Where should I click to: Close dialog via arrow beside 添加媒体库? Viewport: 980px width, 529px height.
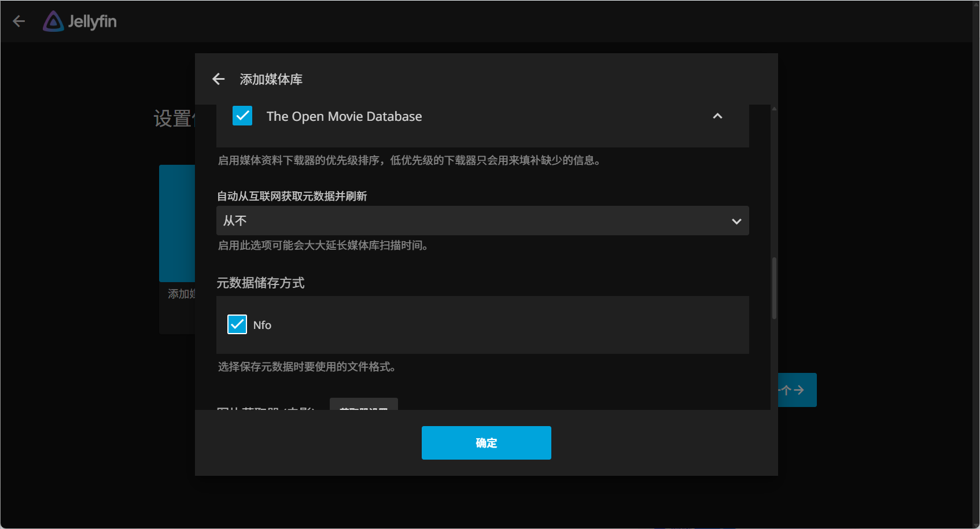[x=218, y=79]
